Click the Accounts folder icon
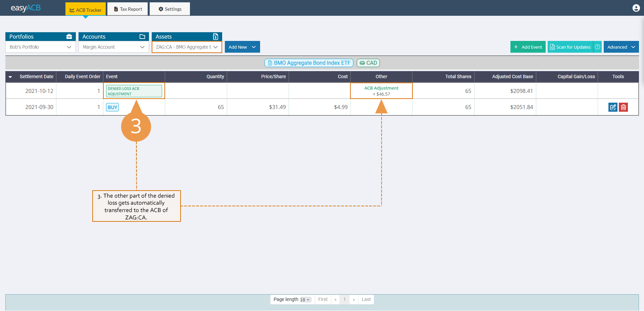 pos(142,37)
